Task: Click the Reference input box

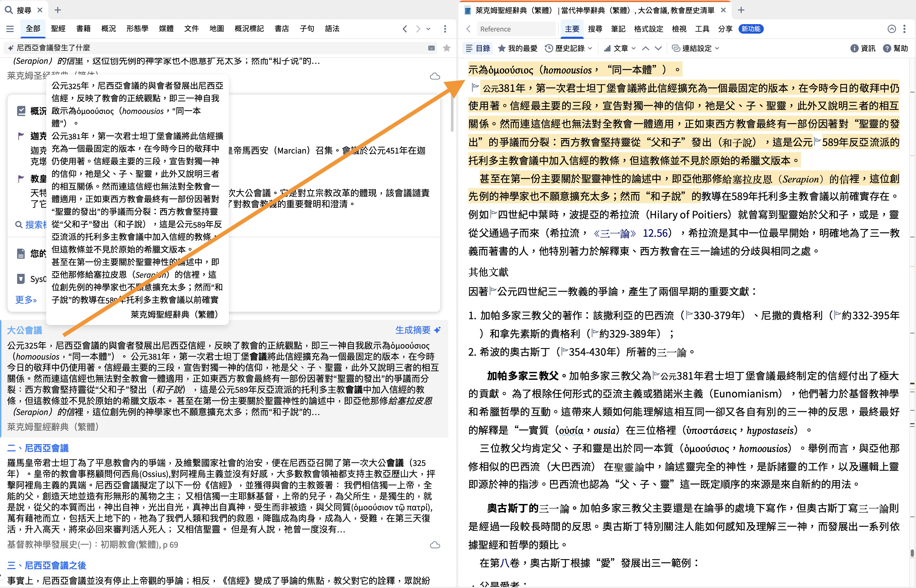Action: click(516, 29)
